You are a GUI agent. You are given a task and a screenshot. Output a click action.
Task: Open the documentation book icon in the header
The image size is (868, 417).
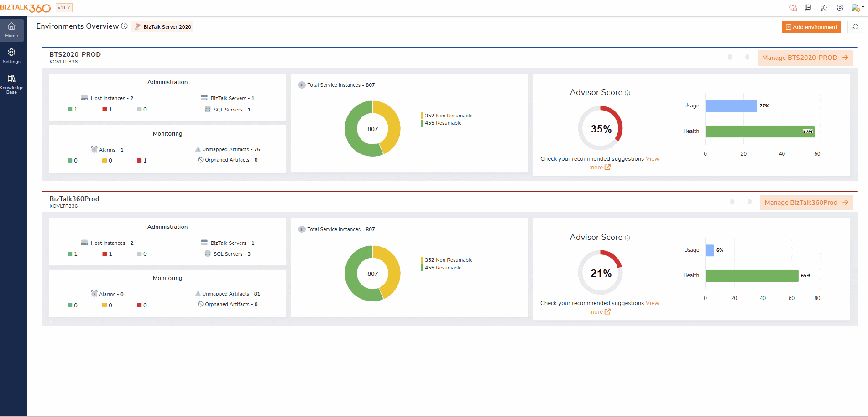tap(808, 8)
